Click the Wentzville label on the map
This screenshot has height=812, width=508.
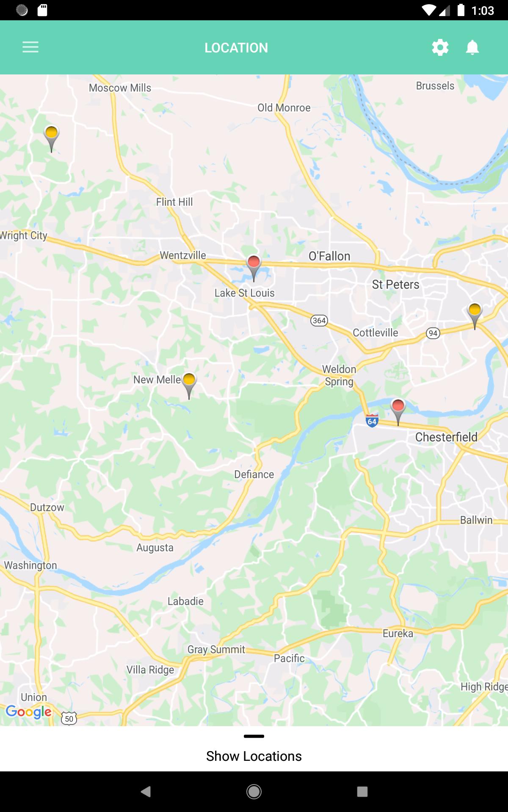tap(183, 255)
